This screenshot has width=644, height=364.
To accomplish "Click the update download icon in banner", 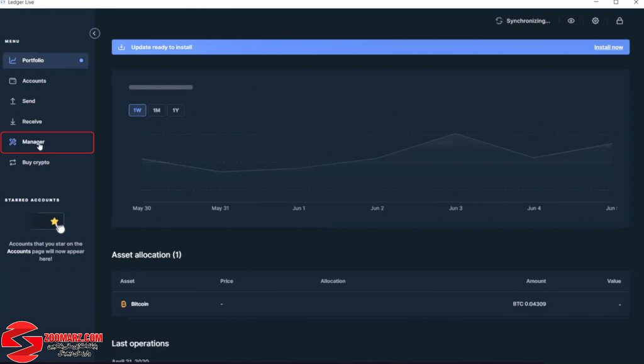I will click(x=121, y=47).
